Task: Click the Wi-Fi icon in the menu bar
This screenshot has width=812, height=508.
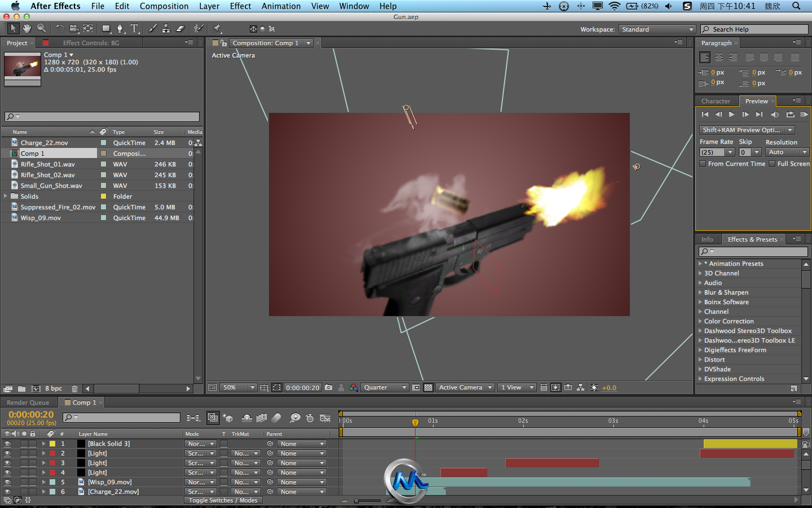Action: (615, 6)
